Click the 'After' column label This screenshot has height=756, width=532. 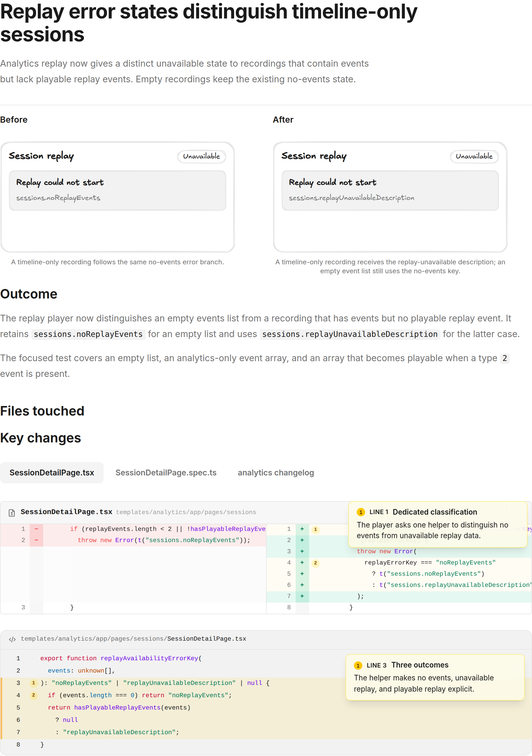[x=283, y=120]
